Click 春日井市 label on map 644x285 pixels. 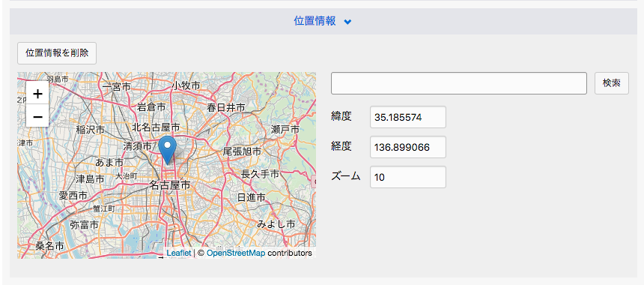pyautogui.click(x=226, y=108)
